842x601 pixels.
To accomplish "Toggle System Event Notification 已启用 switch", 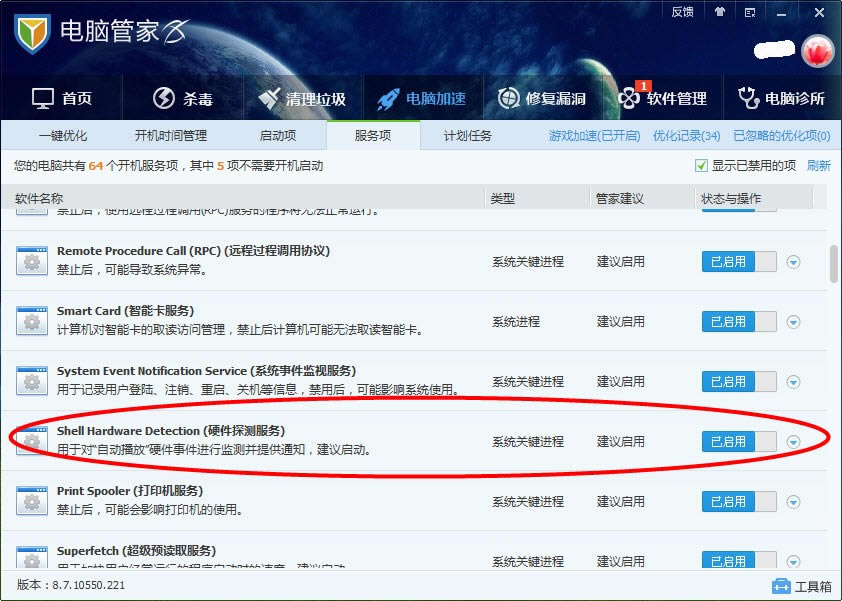I will [739, 382].
